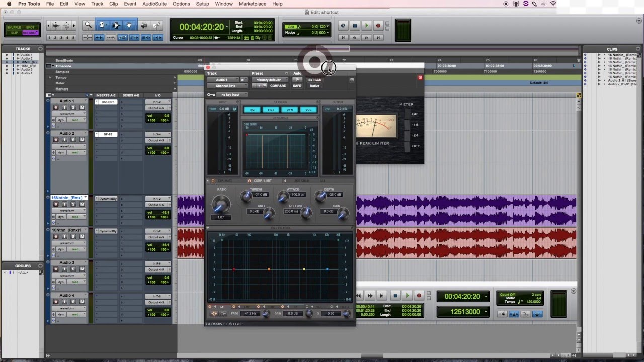Click the THRESH knob
The width and height of the screenshot is (644, 362).
pos(246,197)
